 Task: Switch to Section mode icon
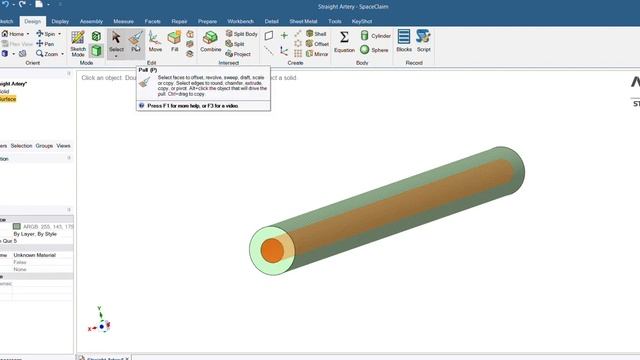(96, 36)
